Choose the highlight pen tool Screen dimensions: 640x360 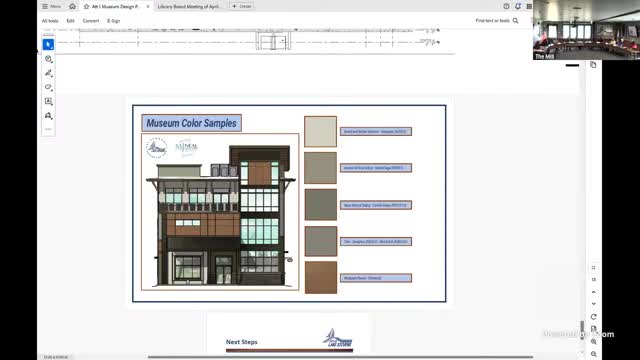[48, 73]
